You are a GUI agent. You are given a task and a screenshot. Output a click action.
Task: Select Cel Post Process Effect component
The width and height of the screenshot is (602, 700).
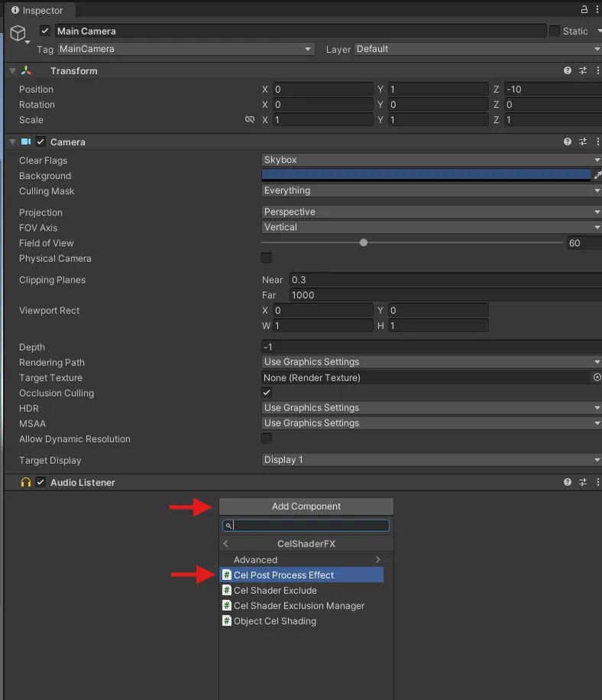[302, 575]
